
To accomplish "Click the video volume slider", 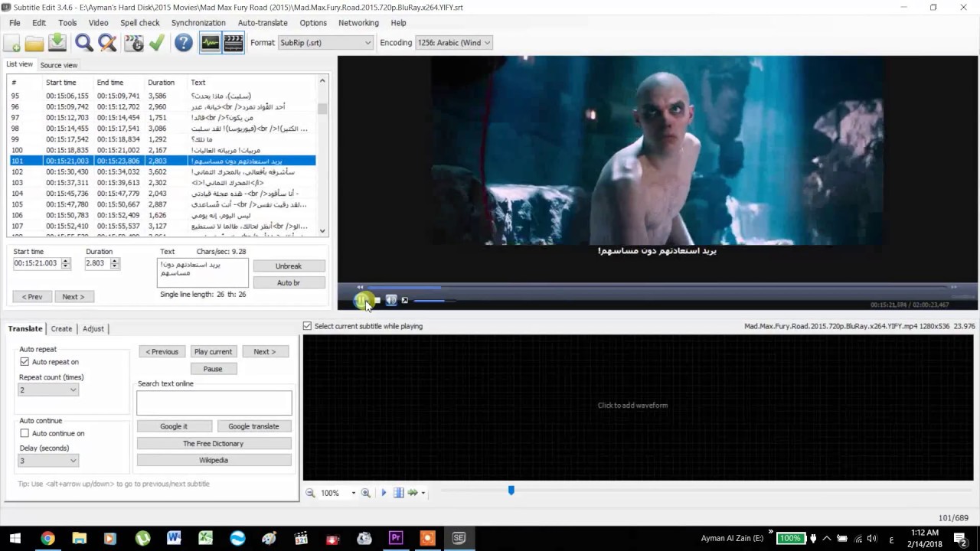I will (433, 301).
